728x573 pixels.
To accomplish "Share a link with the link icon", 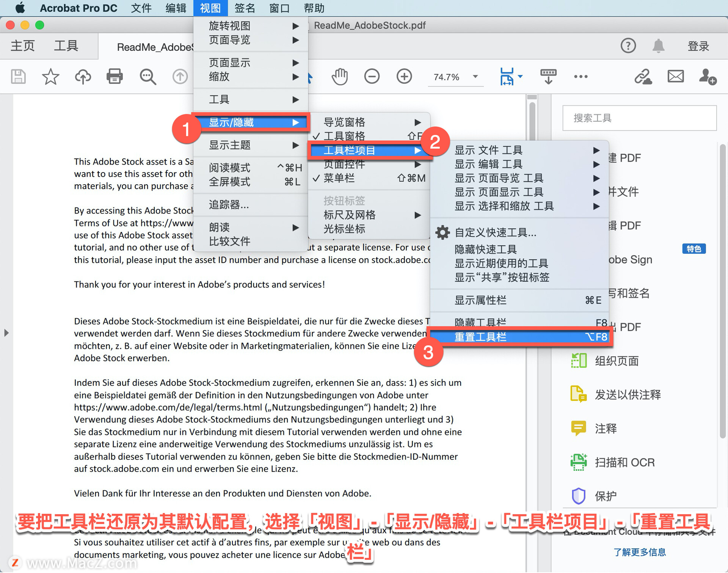I will point(643,77).
